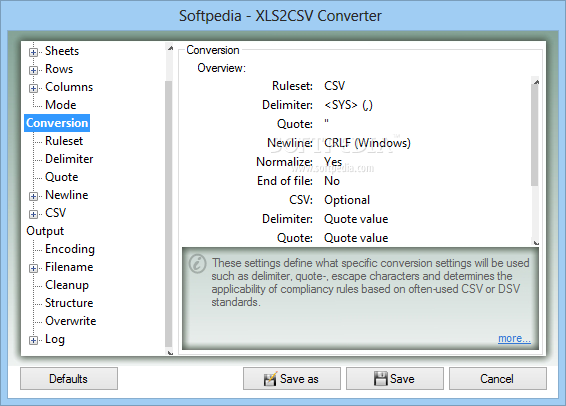Image resolution: width=566 pixels, height=406 pixels.
Task: Select the Filename tree item
Action: [69, 267]
